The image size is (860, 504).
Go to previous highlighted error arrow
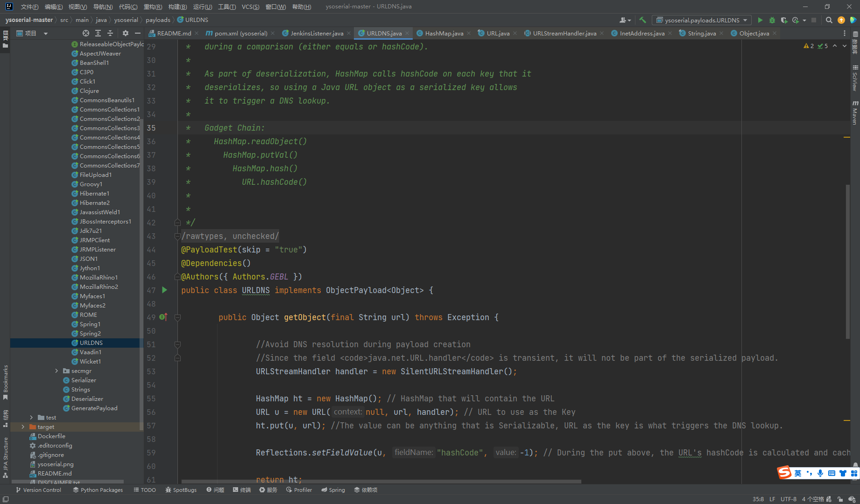point(835,46)
